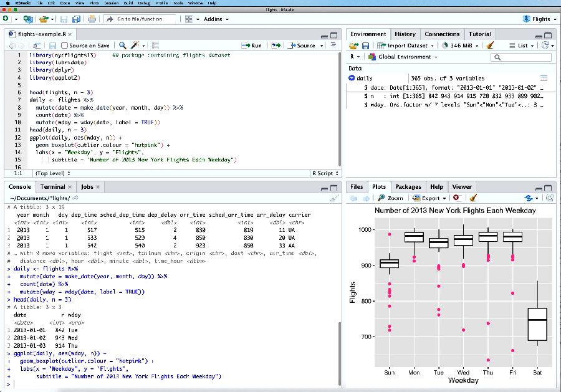Switch to the History tab
Viewport: 561px width, 392px height.
click(405, 34)
